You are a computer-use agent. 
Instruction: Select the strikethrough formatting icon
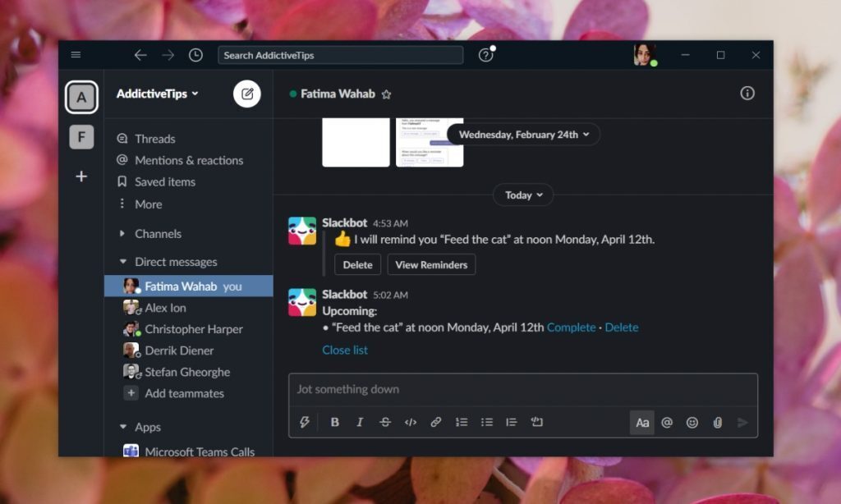click(x=385, y=422)
